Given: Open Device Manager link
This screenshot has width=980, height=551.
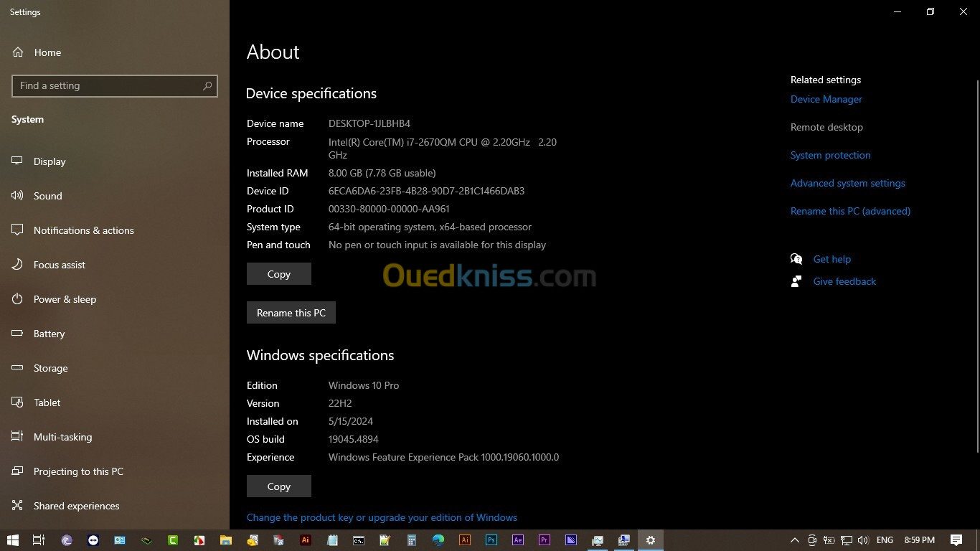Looking at the screenshot, I should 826,99.
